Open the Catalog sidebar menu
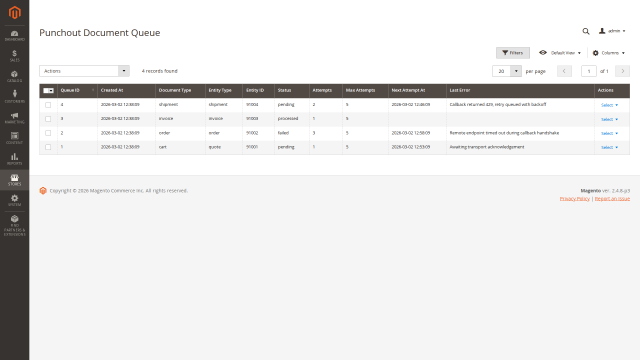This screenshot has width=640, height=360. tap(14, 76)
